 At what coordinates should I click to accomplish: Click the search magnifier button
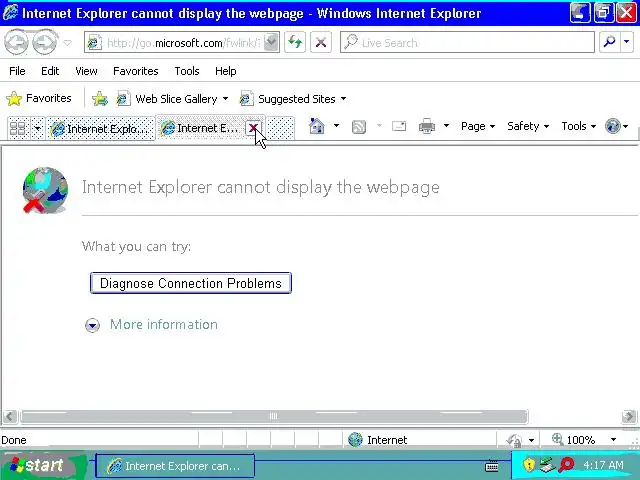pos(609,42)
